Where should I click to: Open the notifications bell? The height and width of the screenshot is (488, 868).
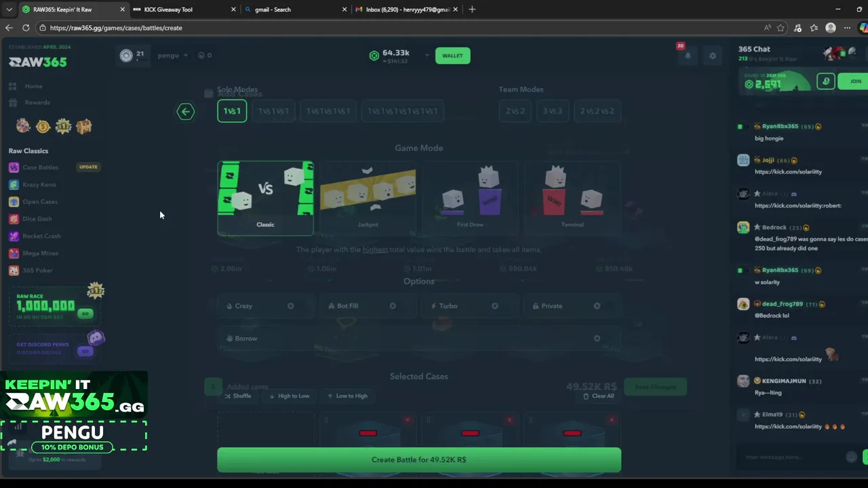click(x=688, y=56)
